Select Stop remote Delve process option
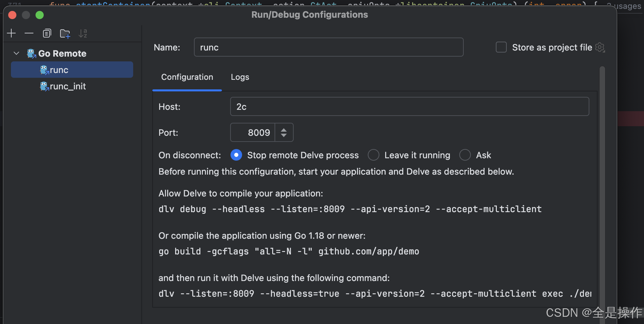644x324 pixels. click(236, 155)
